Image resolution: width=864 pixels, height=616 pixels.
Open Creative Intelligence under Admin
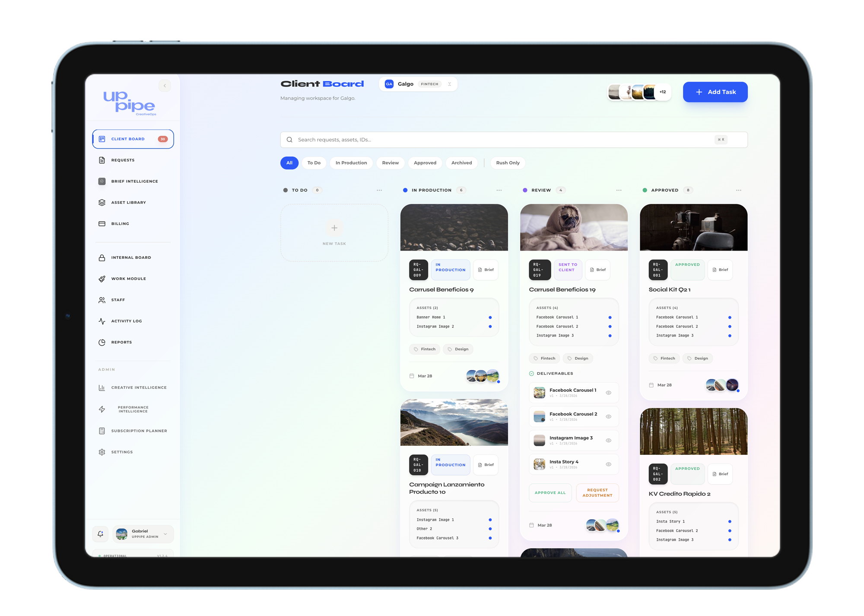point(139,387)
